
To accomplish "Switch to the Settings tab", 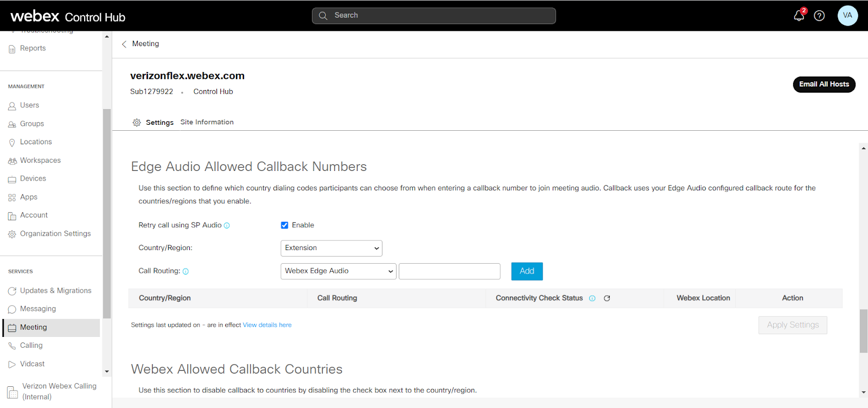I will [x=159, y=123].
